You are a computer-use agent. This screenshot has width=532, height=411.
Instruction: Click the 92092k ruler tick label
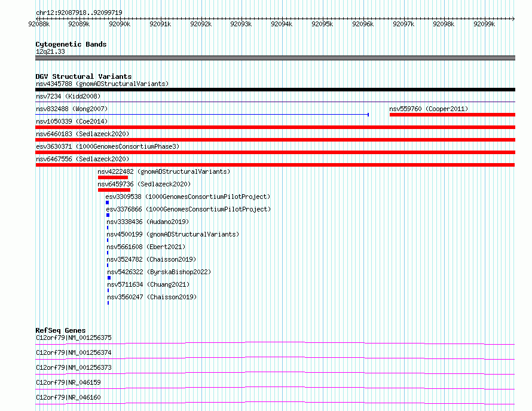201,24
